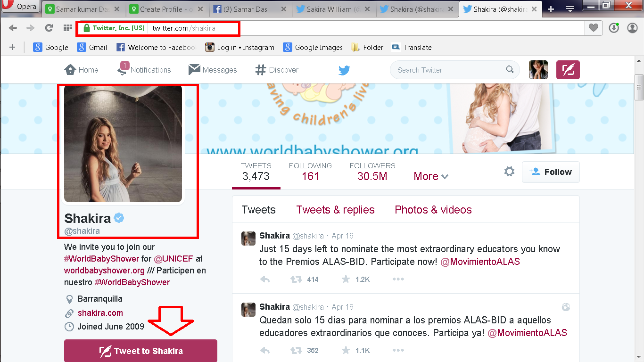View the FOLLOWERS 30.5M count
The height and width of the screenshot is (362, 644).
(372, 172)
